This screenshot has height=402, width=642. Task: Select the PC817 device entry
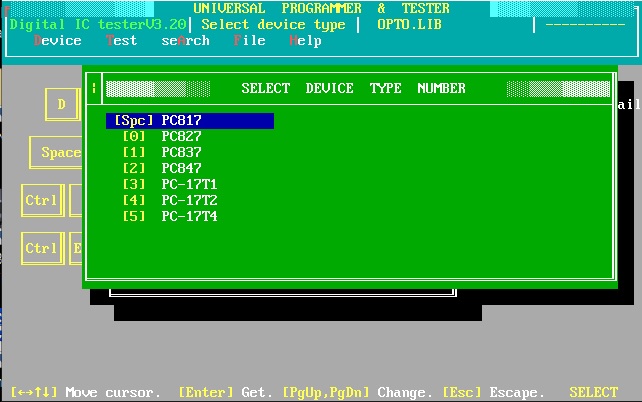point(190,121)
